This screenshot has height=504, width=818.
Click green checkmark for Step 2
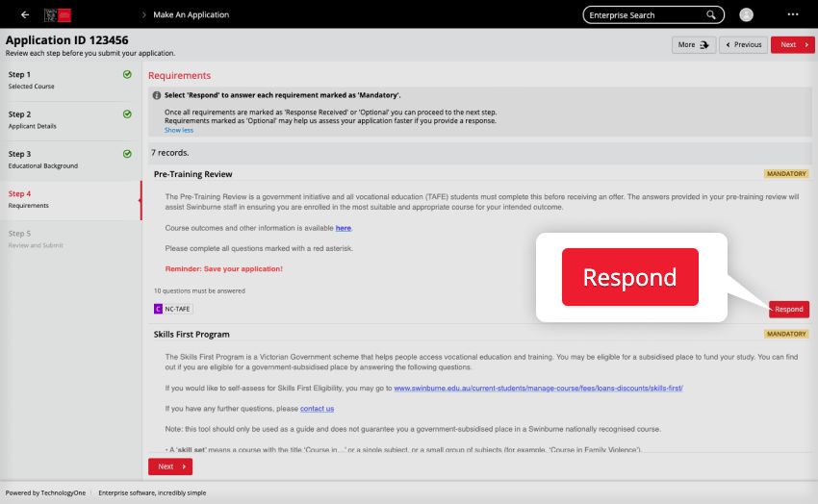127,113
